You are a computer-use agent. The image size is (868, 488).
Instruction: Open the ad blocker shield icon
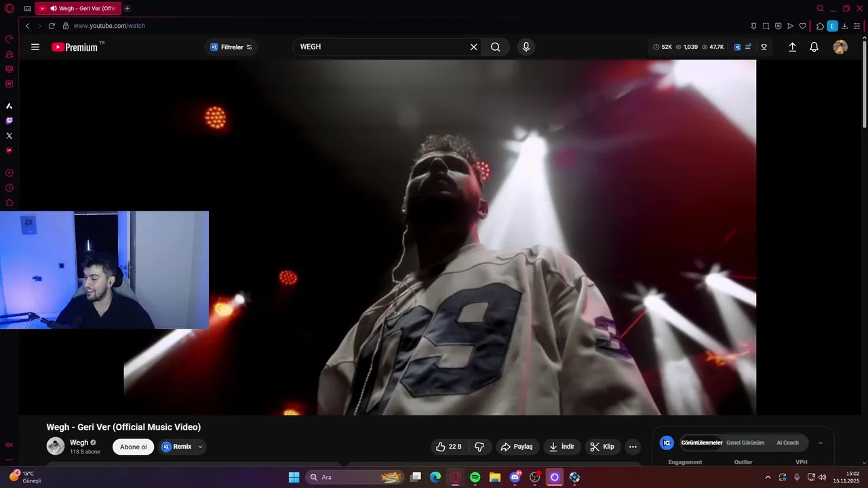(778, 26)
